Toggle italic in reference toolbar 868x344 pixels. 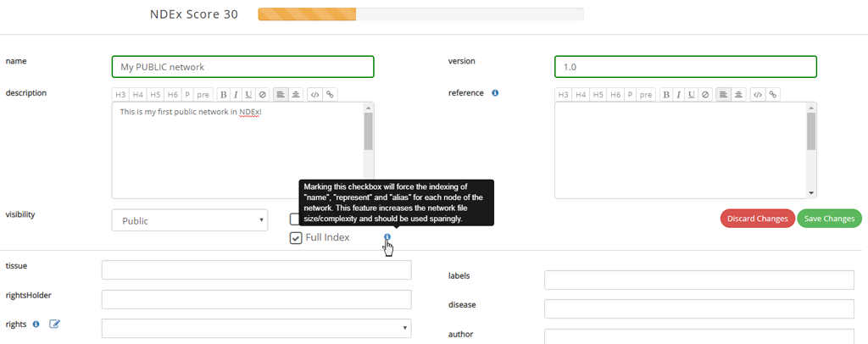click(x=679, y=95)
